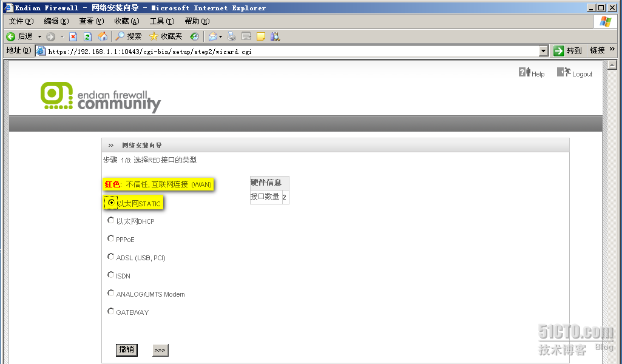The height and width of the screenshot is (364, 622).
Task: Open the 文件(F) menu
Action: pos(21,21)
